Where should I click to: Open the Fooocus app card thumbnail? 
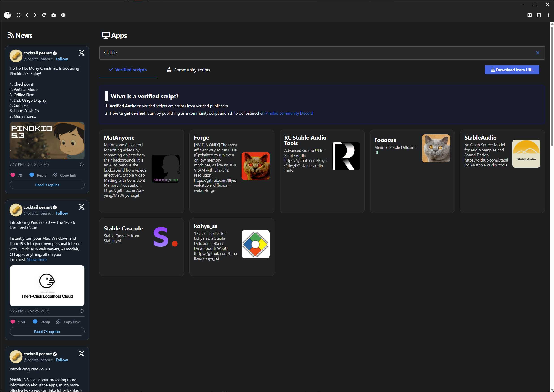tap(436, 149)
